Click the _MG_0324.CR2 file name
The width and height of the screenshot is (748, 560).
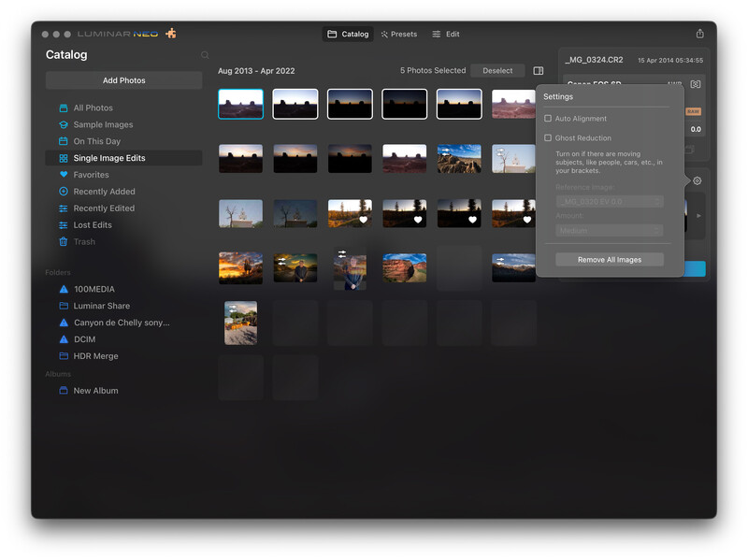point(594,60)
